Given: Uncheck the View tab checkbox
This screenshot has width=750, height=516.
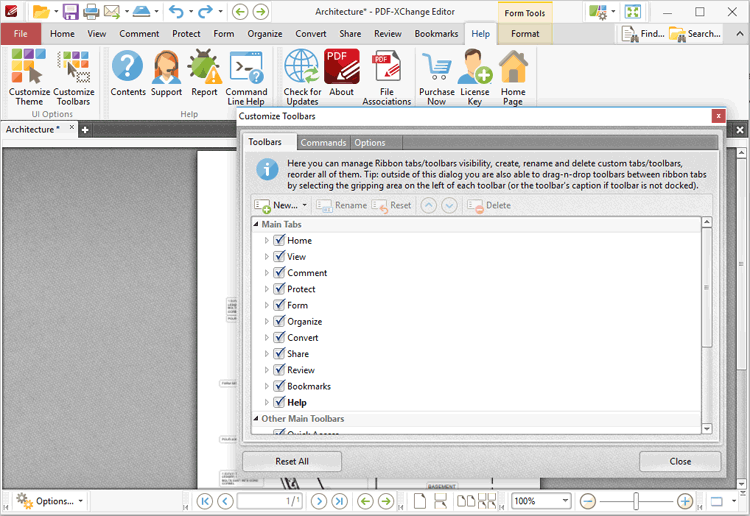Looking at the screenshot, I should pos(279,256).
